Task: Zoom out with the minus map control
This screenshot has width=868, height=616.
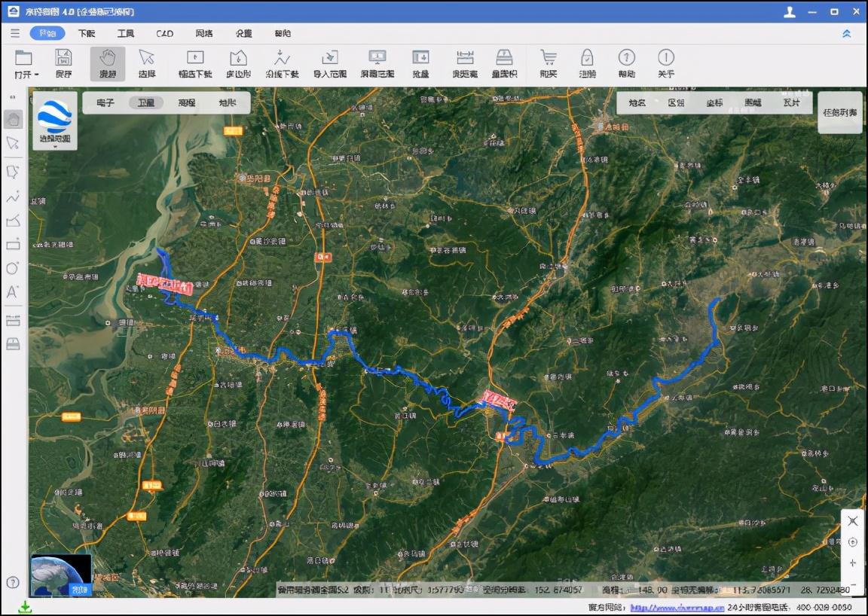Action: [x=852, y=584]
